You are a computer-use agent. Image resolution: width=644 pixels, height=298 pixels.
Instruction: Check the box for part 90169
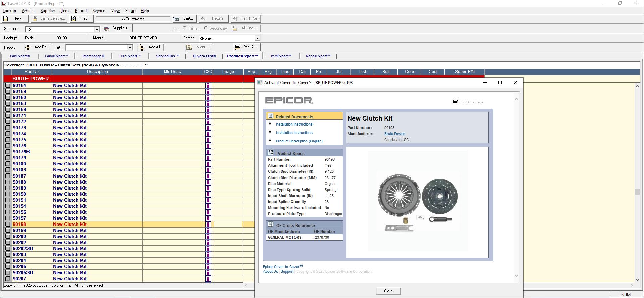coord(8,110)
